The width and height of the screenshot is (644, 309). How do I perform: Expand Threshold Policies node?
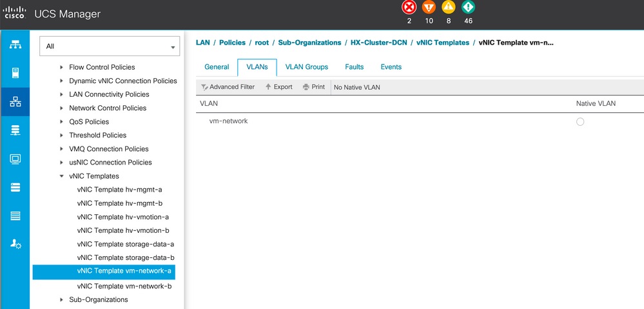[61, 135]
